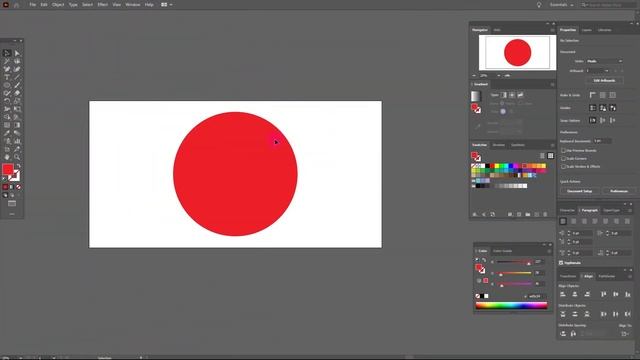Toggle Show Grid icon in Properties
This screenshot has width=640, height=360.
pyautogui.click(x=602, y=95)
